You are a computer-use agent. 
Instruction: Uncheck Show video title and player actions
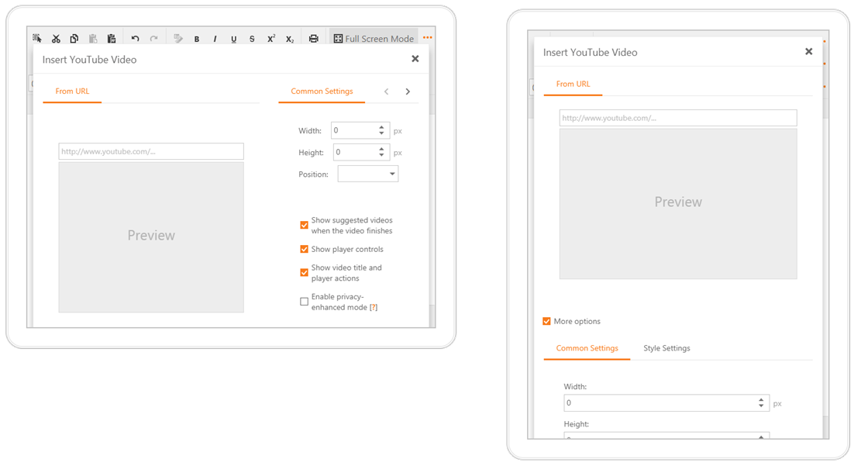[x=304, y=272]
